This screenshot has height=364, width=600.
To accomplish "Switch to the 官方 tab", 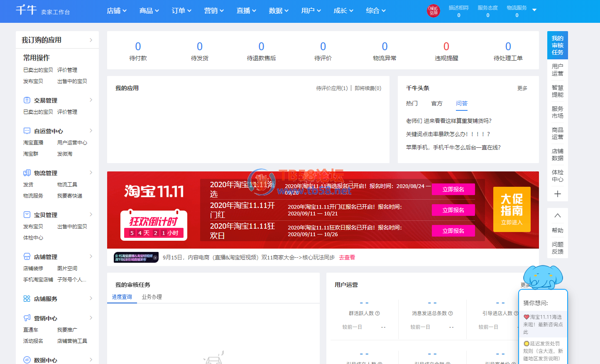I will click(x=437, y=103).
